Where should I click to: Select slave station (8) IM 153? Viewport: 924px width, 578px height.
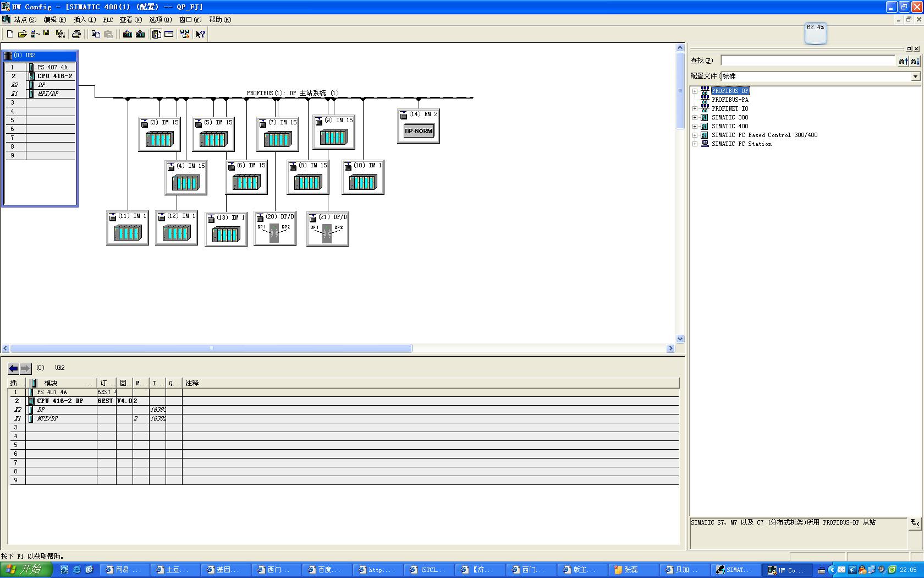coord(308,177)
